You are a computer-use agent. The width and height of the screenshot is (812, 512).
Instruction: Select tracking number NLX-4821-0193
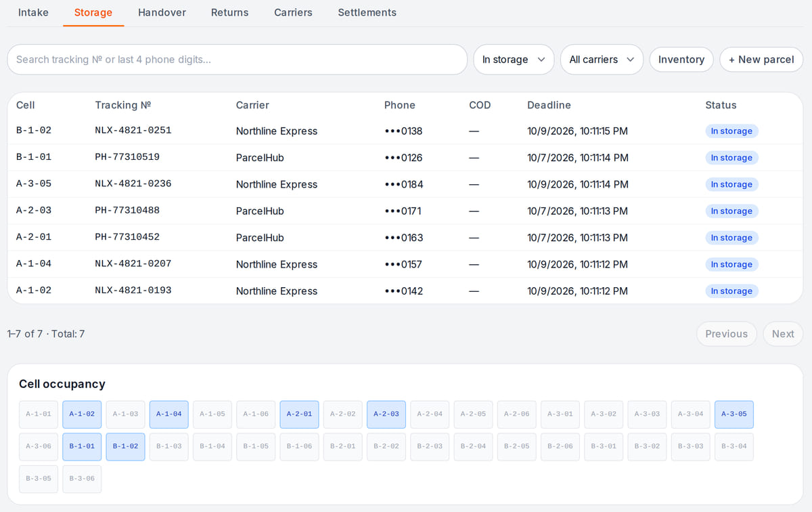[x=133, y=291]
